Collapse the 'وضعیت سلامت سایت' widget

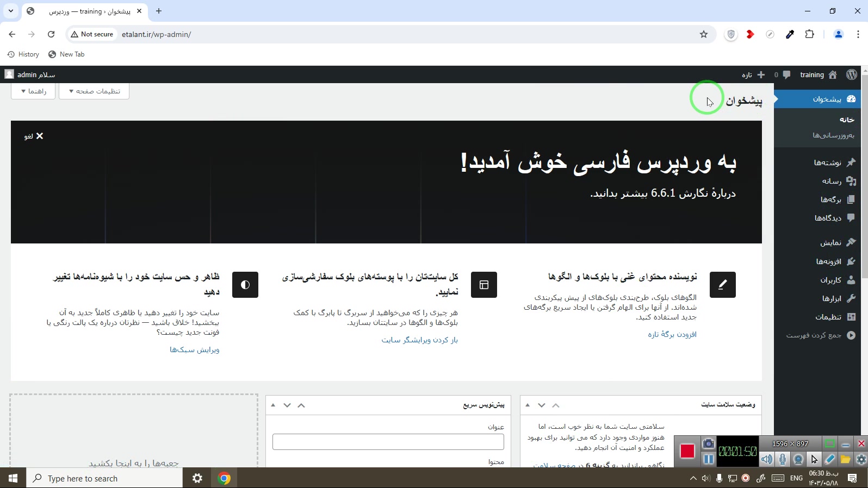[x=528, y=405]
